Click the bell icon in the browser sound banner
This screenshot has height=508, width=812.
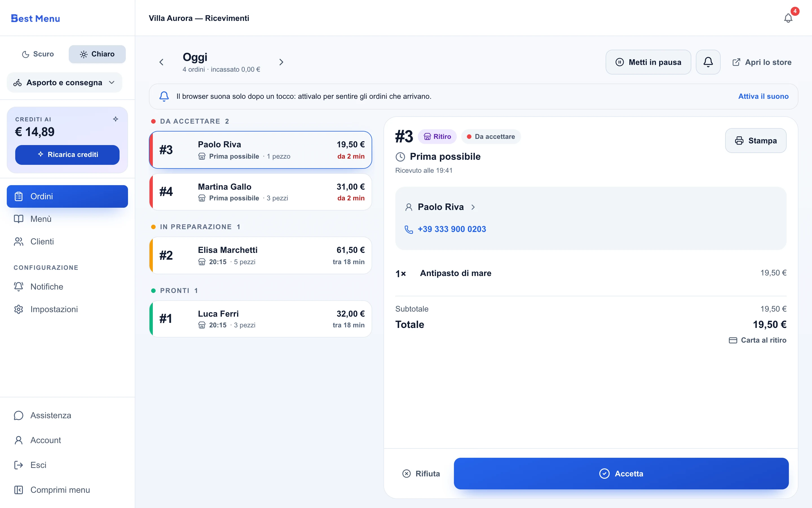164,97
